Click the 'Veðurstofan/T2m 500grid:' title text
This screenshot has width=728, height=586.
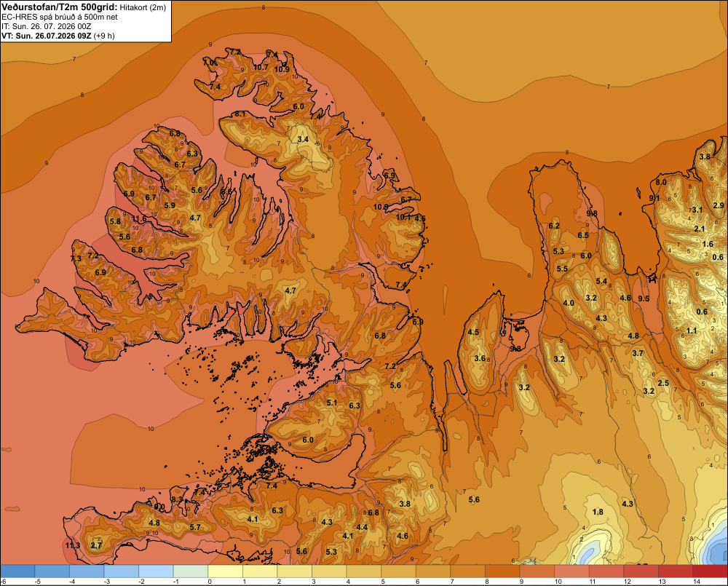[x=59, y=7]
